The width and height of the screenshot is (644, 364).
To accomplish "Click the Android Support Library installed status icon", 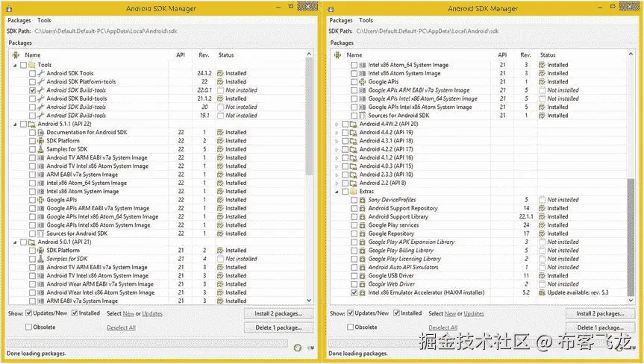I will coord(543,216).
